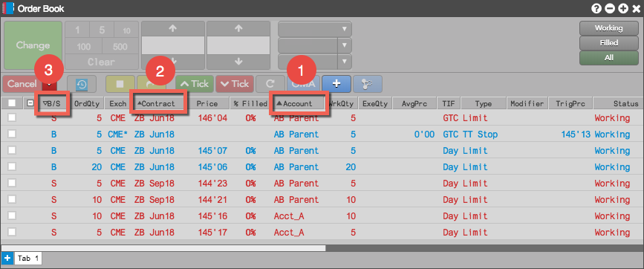Click the blue plus add-order button

point(336,84)
